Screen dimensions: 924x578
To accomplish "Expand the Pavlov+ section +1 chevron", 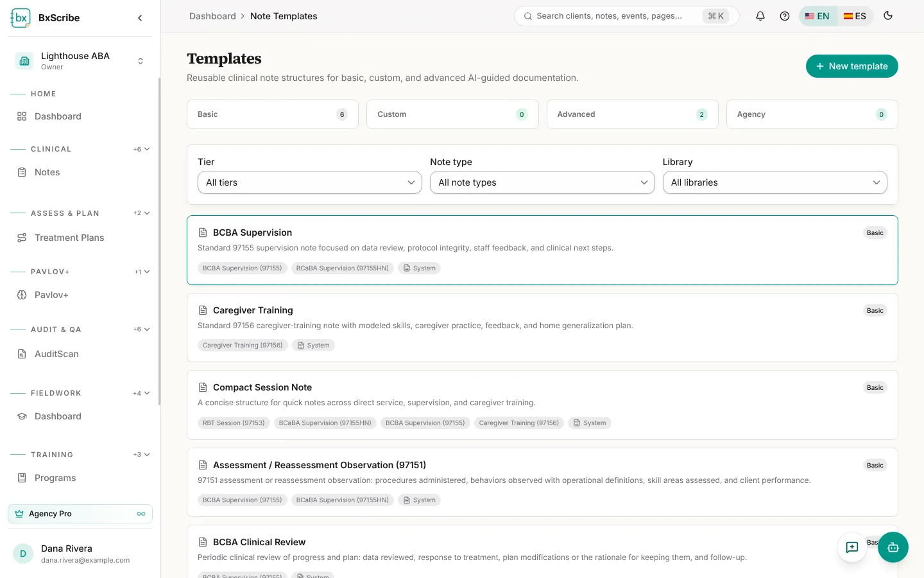I will (142, 272).
